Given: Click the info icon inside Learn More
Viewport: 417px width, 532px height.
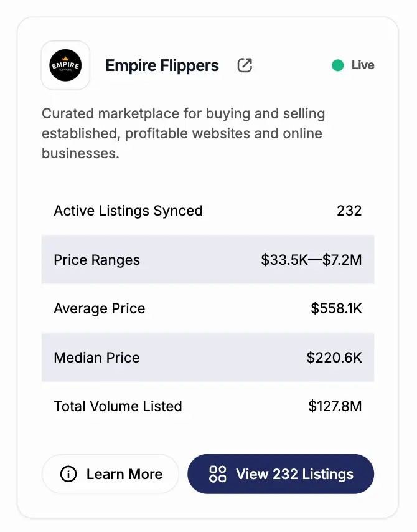Looking at the screenshot, I should pyautogui.click(x=68, y=474).
